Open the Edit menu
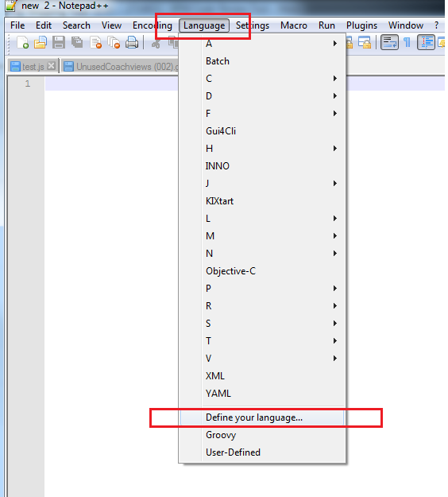This screenshot has height=497, width=448. [x=44, y=25]
